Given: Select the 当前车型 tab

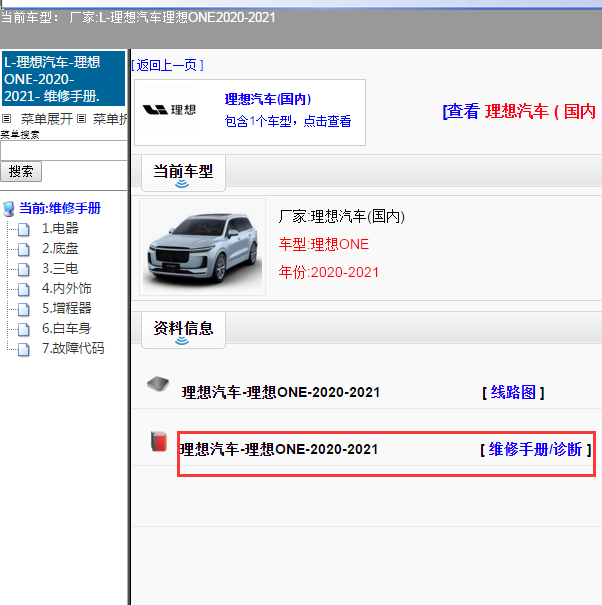Looking at the screenshot, I should [x=183, y=172].
